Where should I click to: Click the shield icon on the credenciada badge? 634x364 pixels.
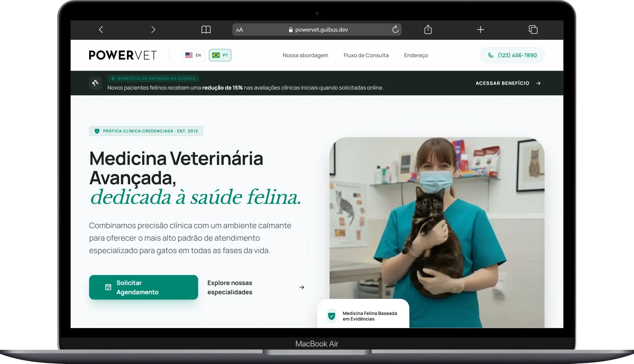[x=97, y=131]
